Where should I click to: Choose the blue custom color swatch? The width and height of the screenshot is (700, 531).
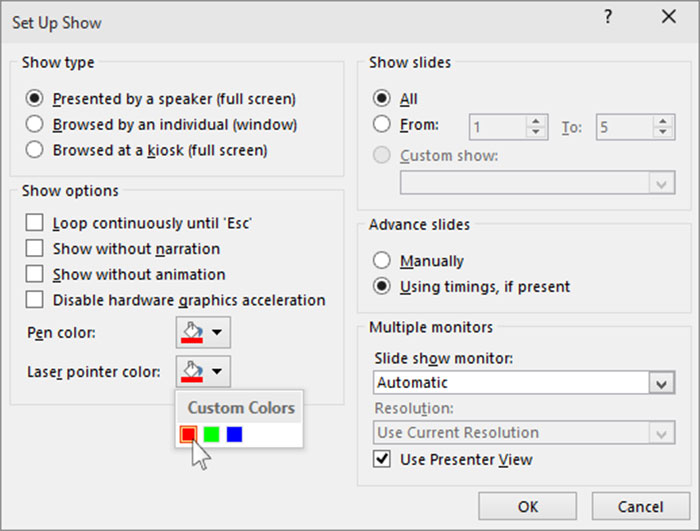click(234, 434)
